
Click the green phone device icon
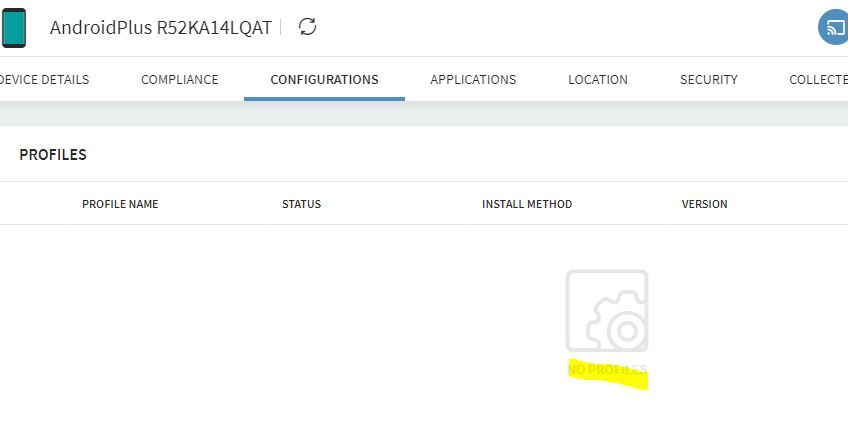click(x=14, y=28)
